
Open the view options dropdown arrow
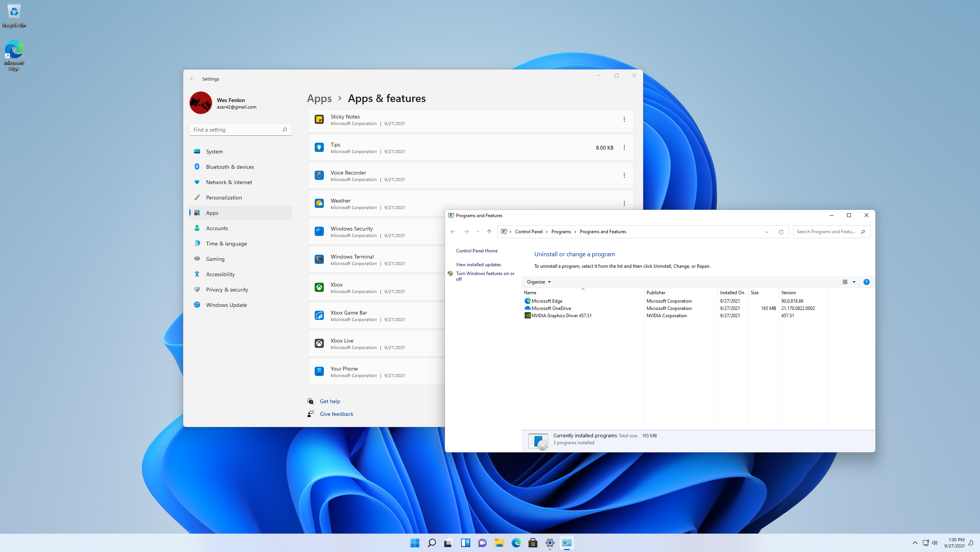point(854,282)
